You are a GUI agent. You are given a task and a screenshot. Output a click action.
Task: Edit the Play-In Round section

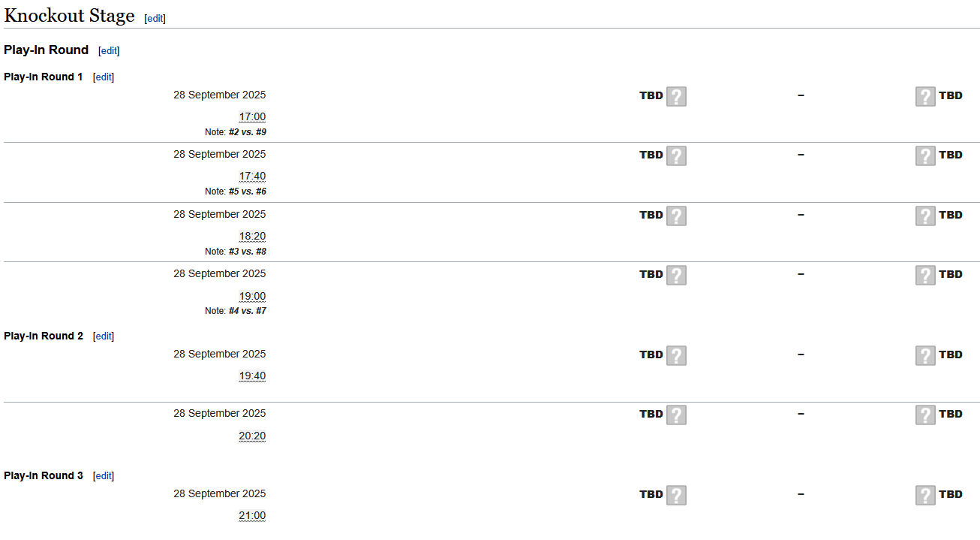pos(109,51)
